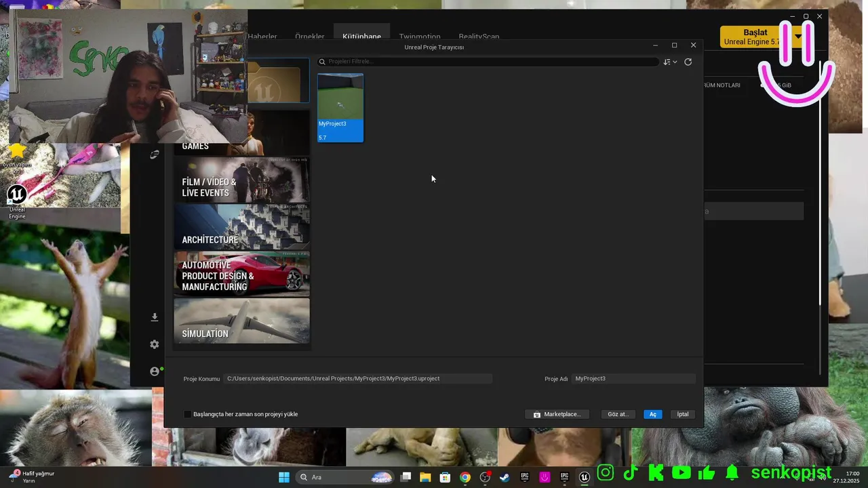Screen dimensions: 868x488
Task: Open Task View from the taskbar
Action: pyautogui.click(x=406, y=477)
